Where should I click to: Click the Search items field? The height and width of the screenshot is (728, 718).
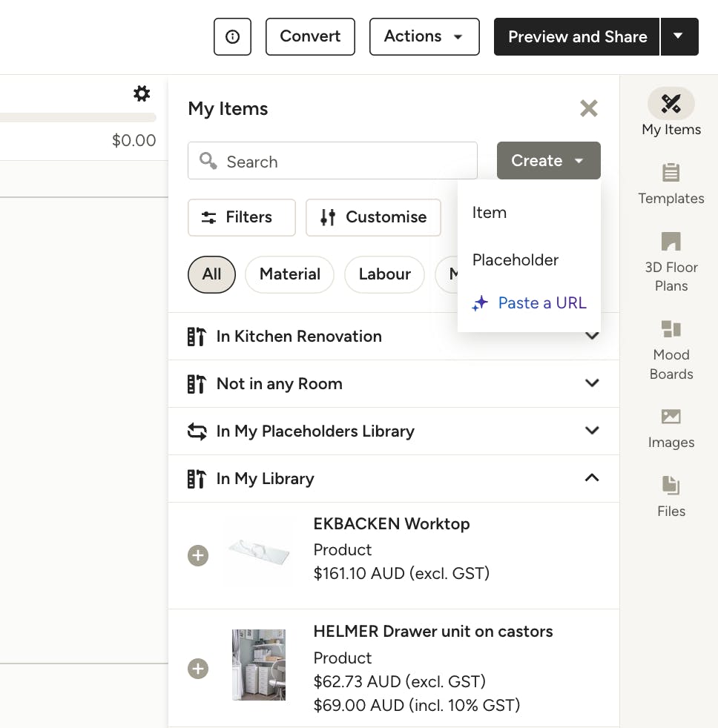341,162
